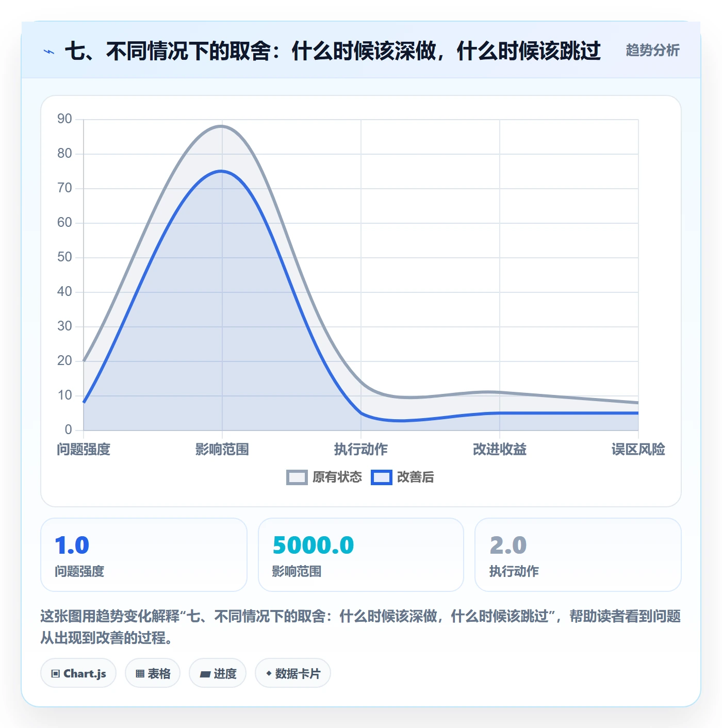The width and height of the screenshot is (722, 728).
Task: Click the description paragraph starting 这张图用趋势变化
Action: (360, 627)
